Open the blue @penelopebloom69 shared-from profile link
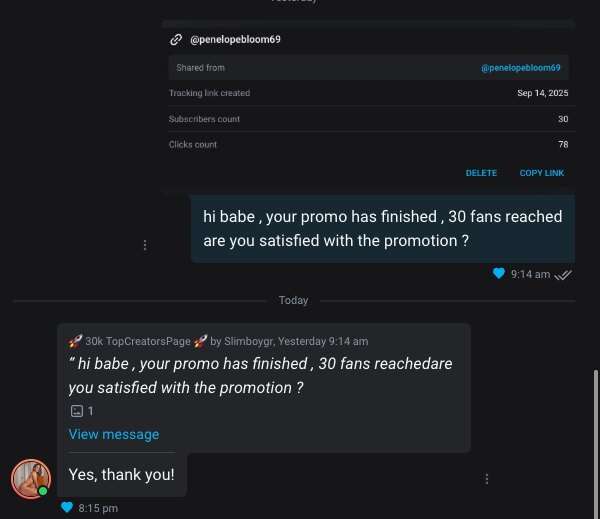Viewport: 600px width, 519px height. point(520,68)
